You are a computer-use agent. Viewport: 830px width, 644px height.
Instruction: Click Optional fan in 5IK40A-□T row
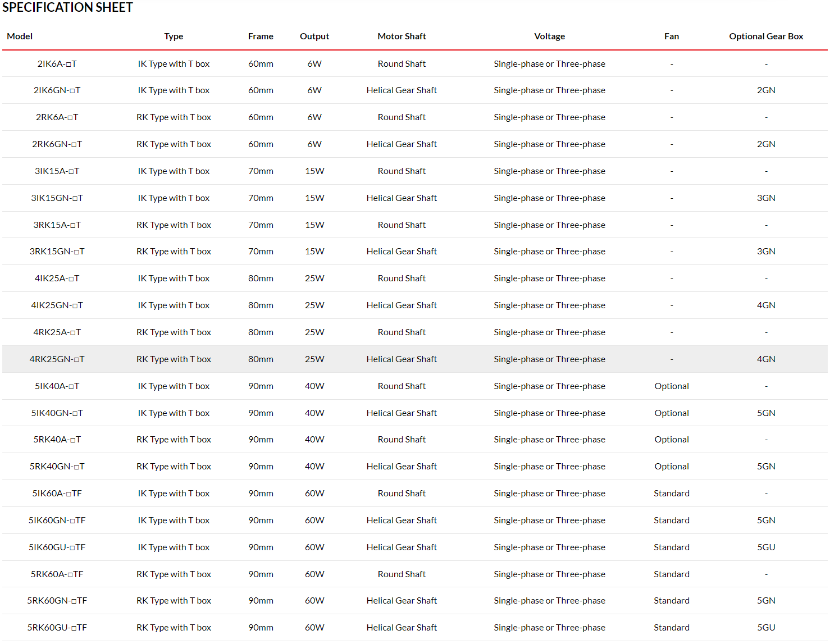coord(672,386)
